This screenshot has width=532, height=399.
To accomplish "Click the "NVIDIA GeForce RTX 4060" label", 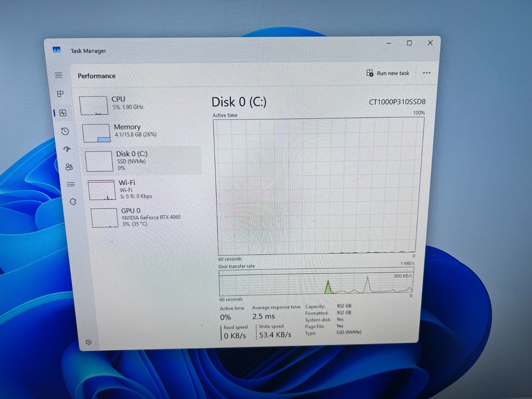I will tap(151, 217).
